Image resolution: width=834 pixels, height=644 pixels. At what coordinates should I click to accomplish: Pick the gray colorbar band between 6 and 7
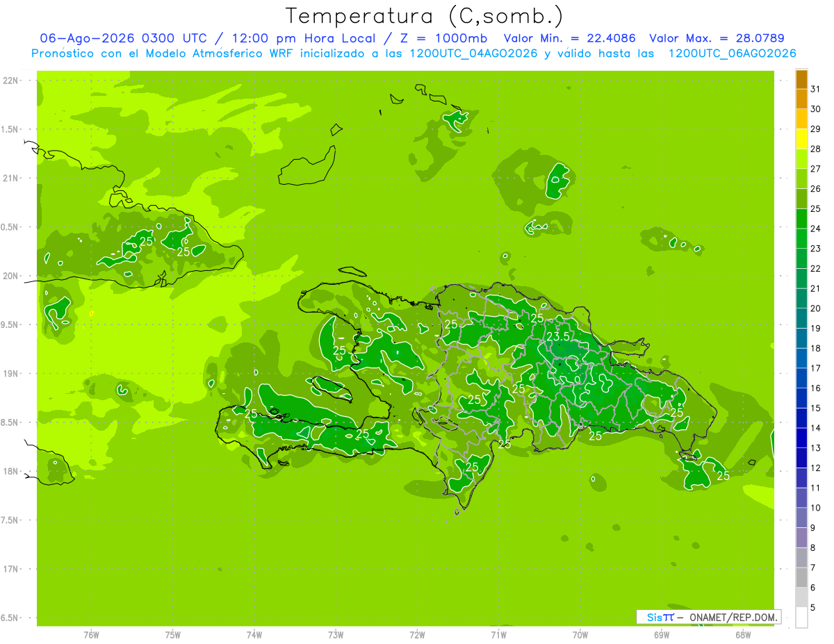(801, 577)
